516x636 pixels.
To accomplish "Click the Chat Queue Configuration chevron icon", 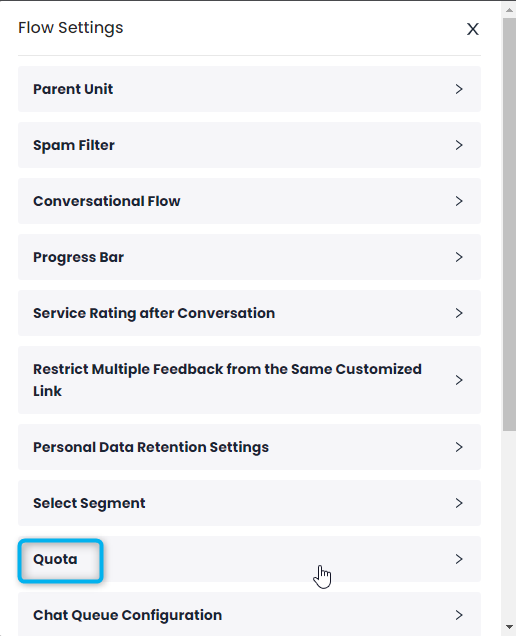I will coord(459,615).
